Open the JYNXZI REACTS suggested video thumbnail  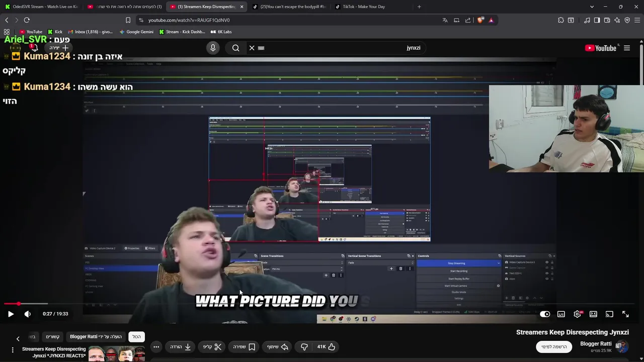coord(117,354)
